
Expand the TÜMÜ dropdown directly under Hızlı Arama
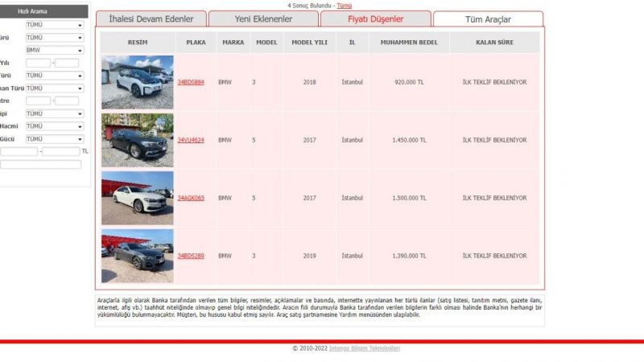pos(55,25)
